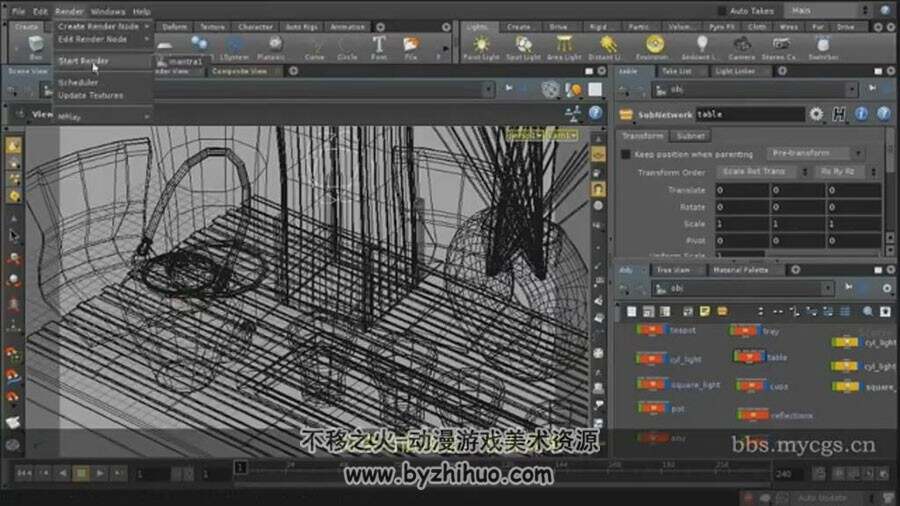Toggle the Auto Takes checkbox
This screenshot has width=900, height=506.
[722, 10]
